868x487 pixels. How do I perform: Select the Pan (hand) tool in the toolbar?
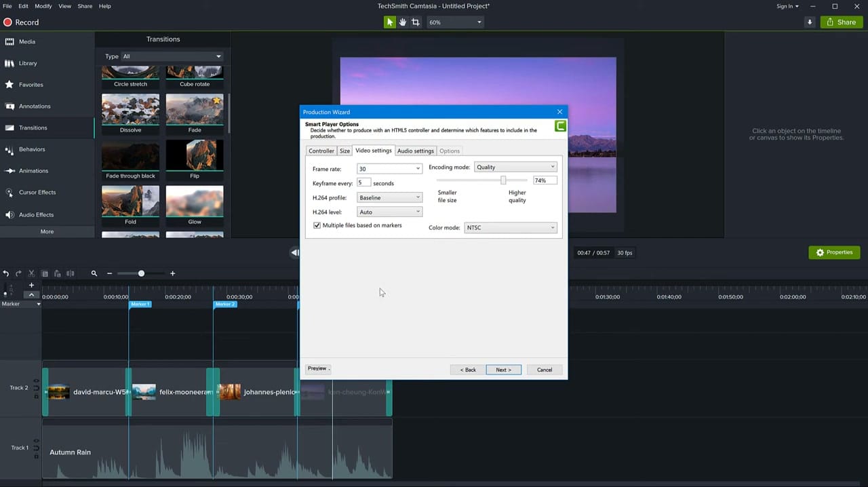tap(402, 22)
